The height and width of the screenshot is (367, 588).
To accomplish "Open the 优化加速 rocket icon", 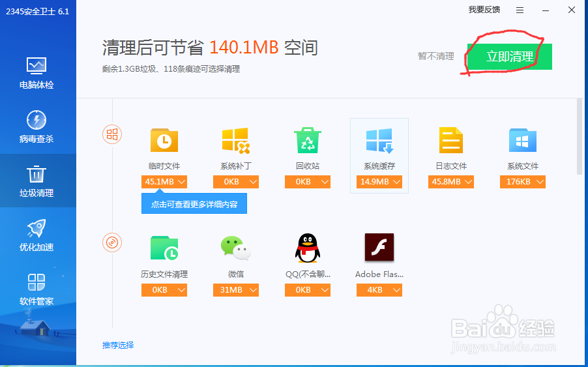I will pyautogui.click(x=37, y=228).
